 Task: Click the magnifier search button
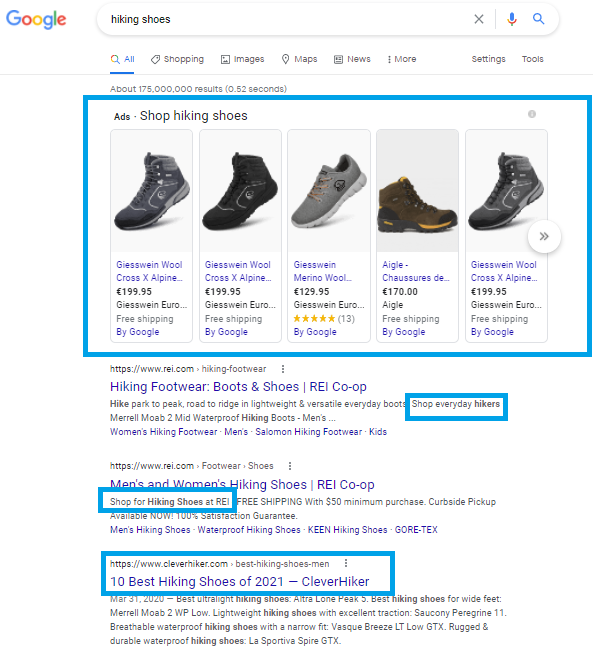(x=538, y=19)
